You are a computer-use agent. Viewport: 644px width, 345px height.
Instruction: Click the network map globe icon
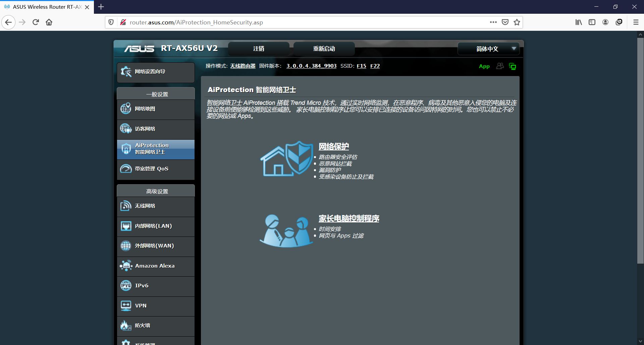(126, 109)
